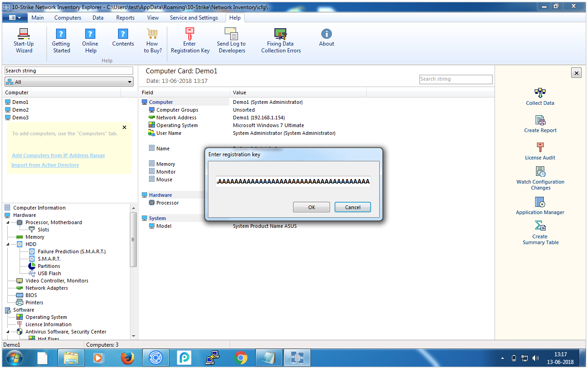Click the How to Buy cart icon
588x369 pixels.
tap(153, 34)
